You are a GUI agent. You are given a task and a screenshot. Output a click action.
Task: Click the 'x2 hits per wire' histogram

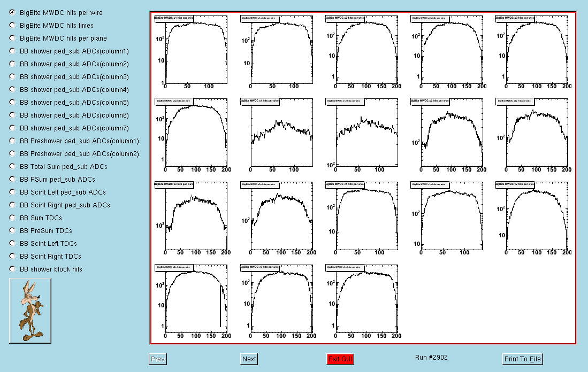point(452,133)
